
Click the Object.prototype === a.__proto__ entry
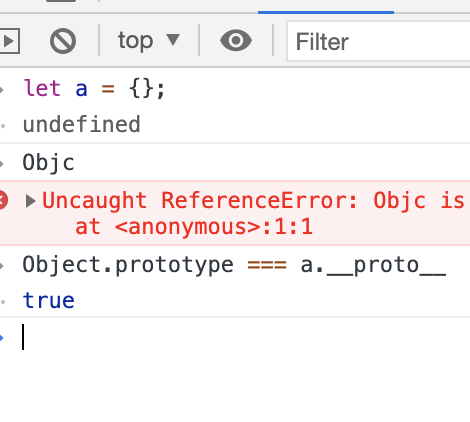234,265
